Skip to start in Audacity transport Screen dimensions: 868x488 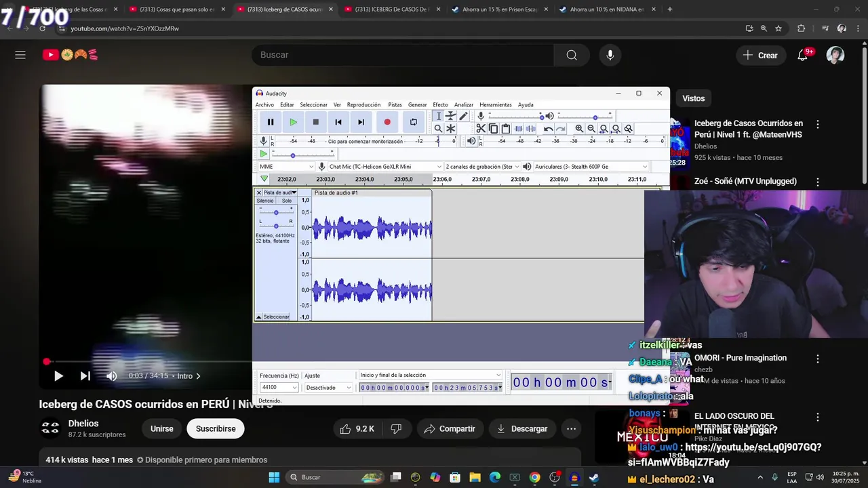(x=338, y=122)
